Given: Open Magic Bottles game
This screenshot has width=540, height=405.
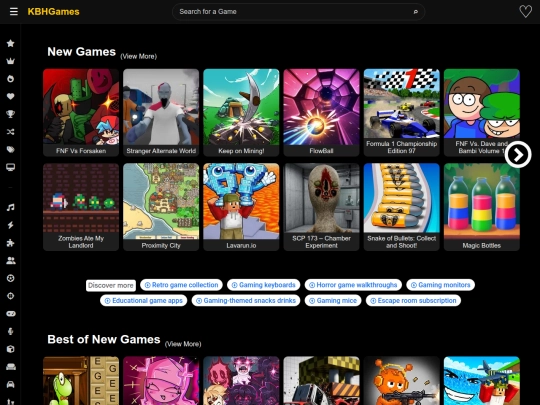Looking at the screenshot, I should (x=481, y=207).
